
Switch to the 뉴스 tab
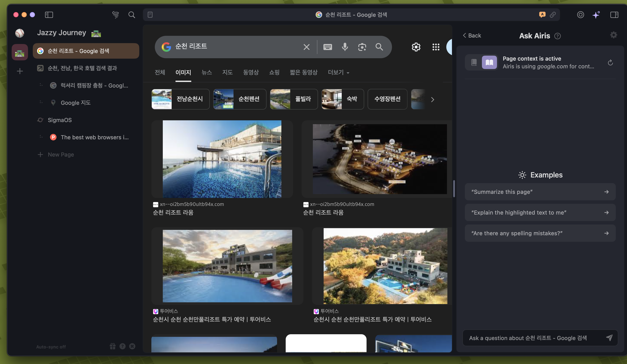coord(207,72)
